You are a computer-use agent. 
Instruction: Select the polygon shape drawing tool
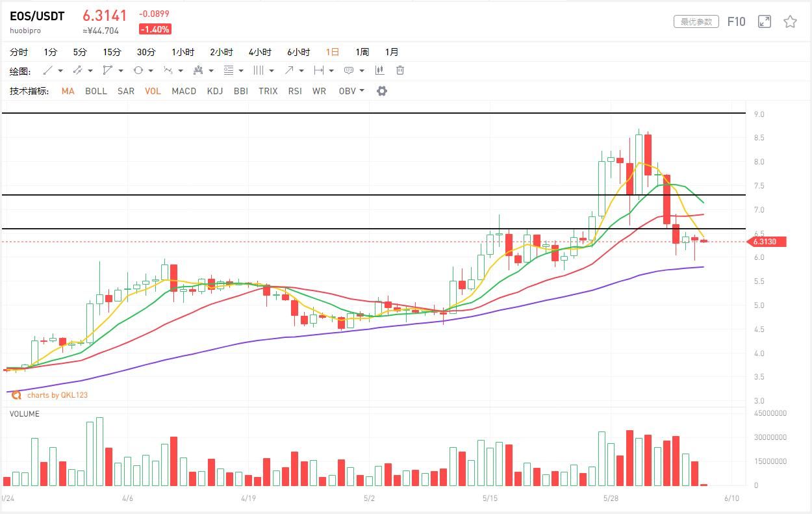[x=108, y=70]
